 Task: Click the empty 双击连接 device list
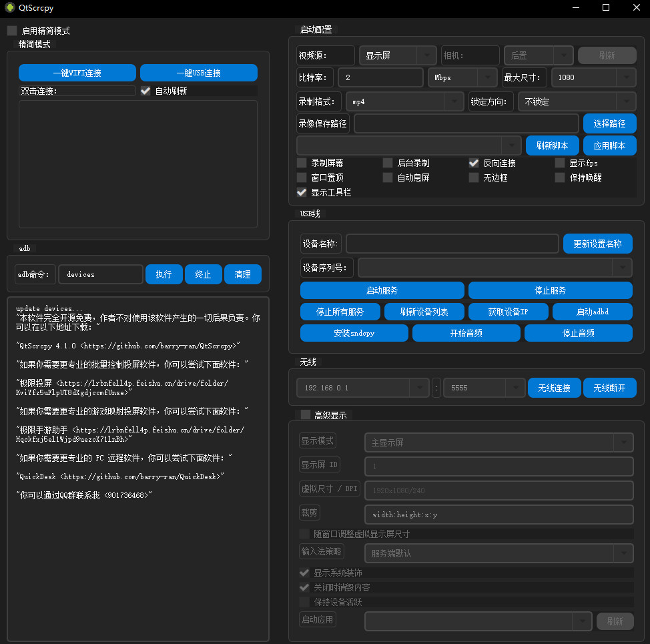[x=138, y=164]
